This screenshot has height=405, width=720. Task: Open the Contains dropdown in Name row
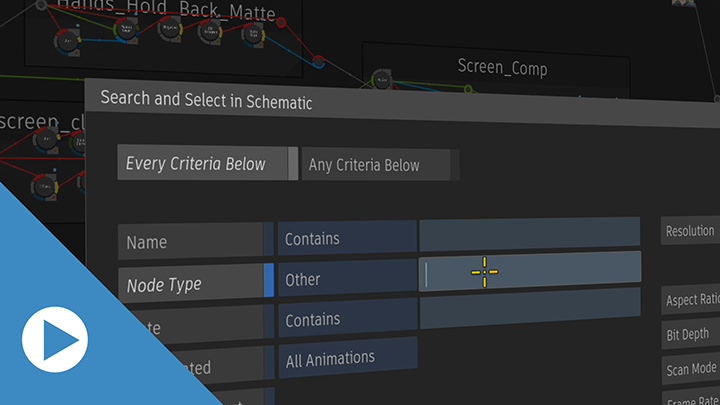click(347, 238)
